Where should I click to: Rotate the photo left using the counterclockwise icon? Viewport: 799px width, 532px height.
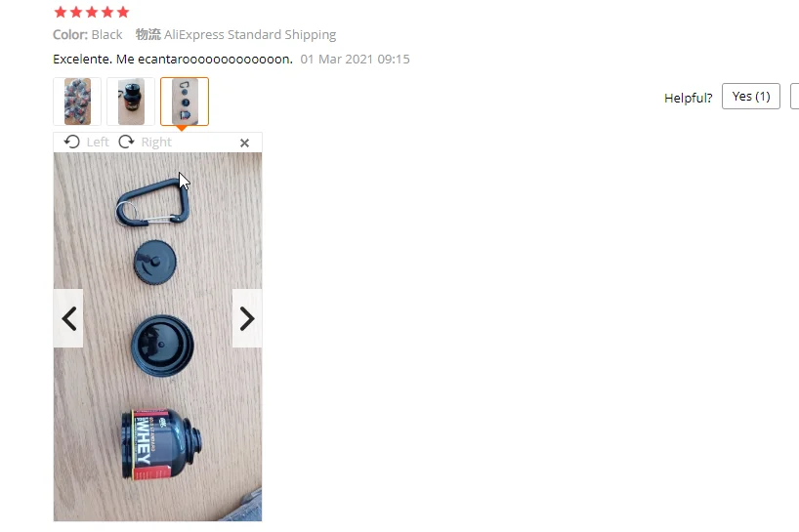click(x=72, y=142)
